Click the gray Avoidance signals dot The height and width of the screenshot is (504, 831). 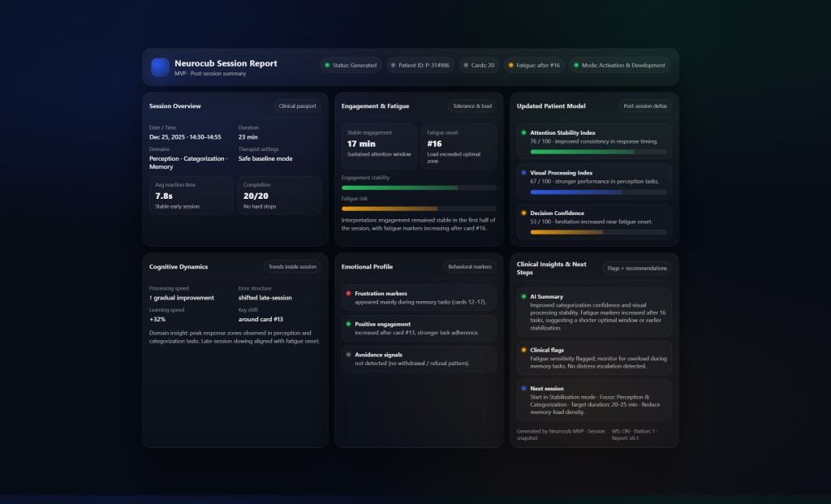pos(348,355)
